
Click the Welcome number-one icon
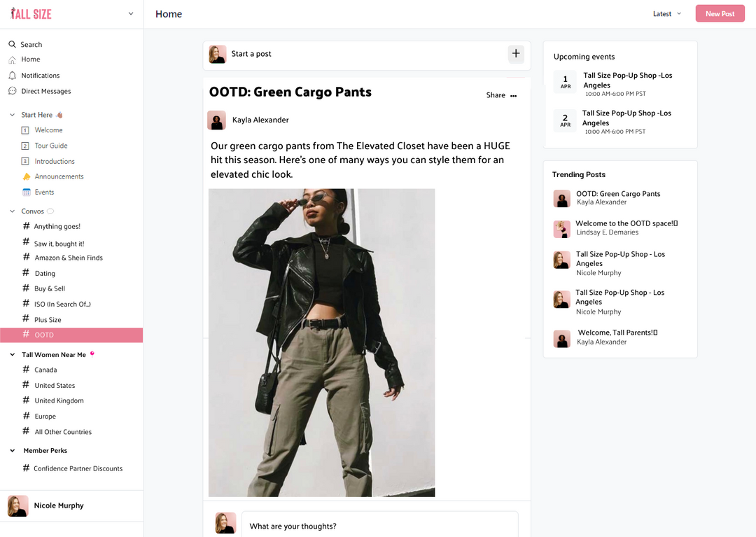25,130
